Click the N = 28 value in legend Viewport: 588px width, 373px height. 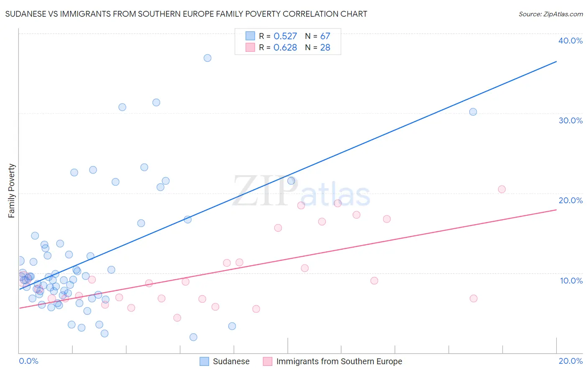click(318, 47)
